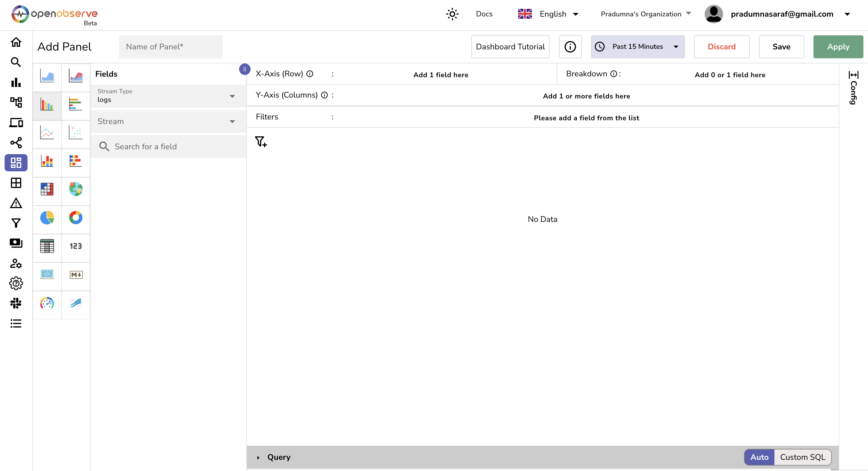Screen dimensions: 868x471
Task: Select the pie chart type
Action: [x=47, y=218]
